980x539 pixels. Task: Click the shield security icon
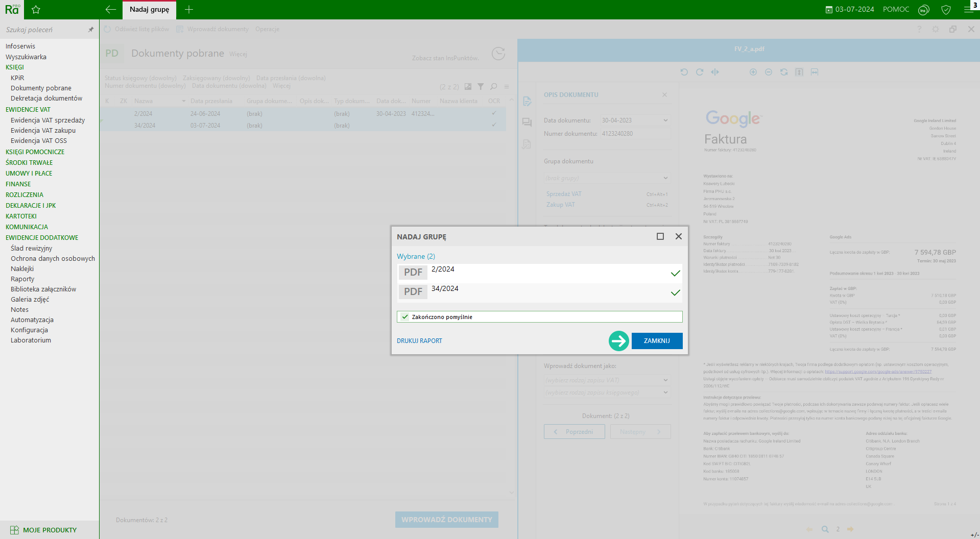pyautogui.click(x=946, y=10)
